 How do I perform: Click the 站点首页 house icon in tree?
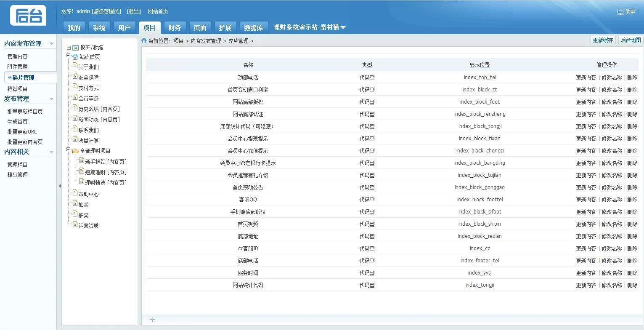coord(75,57)
